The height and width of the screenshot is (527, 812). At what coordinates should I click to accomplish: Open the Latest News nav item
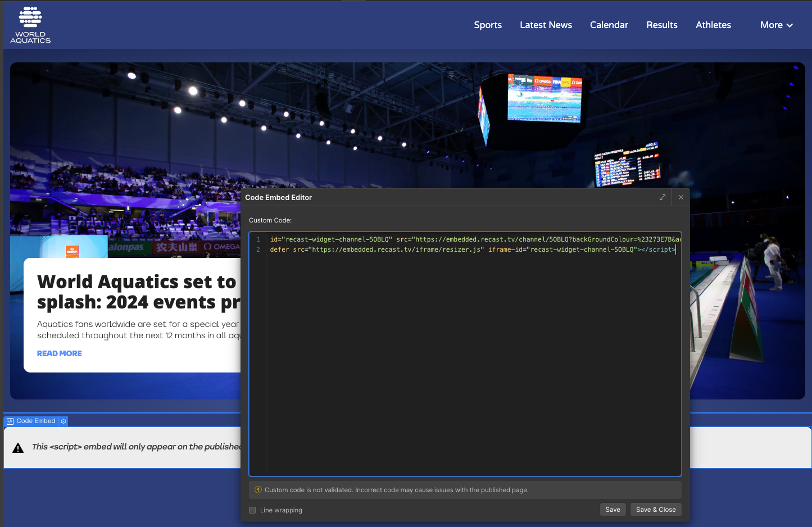[546, 25]
